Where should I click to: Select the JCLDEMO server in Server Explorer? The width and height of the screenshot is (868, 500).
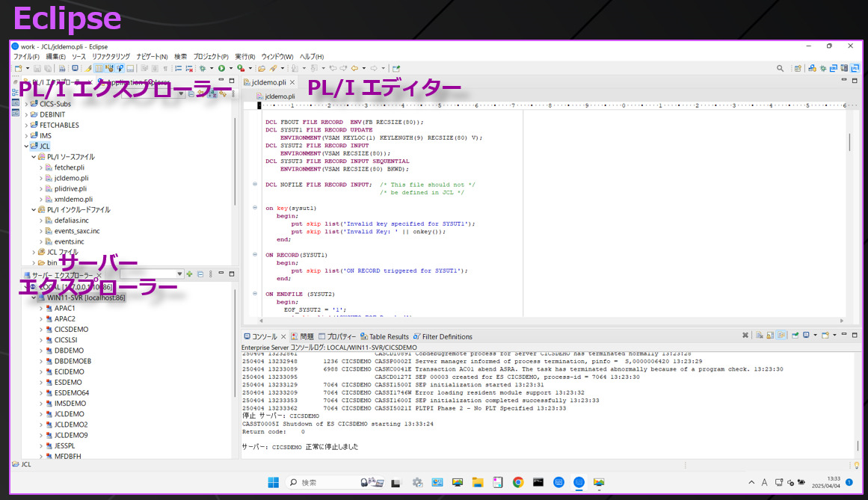(70, 414)
